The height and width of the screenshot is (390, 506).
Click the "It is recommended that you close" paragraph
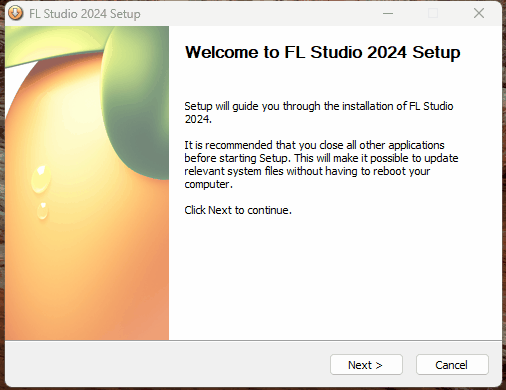(x=321, y=164)
